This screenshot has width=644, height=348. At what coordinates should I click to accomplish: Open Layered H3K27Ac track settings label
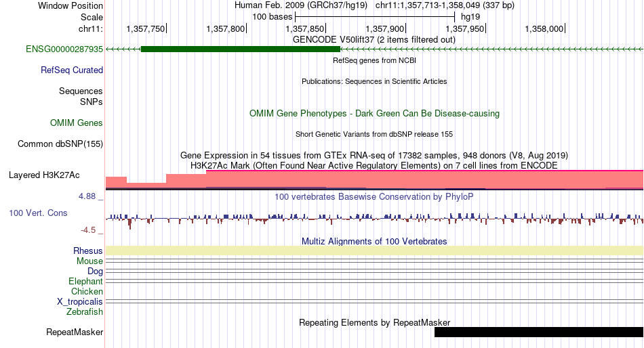tap(44, 175)
